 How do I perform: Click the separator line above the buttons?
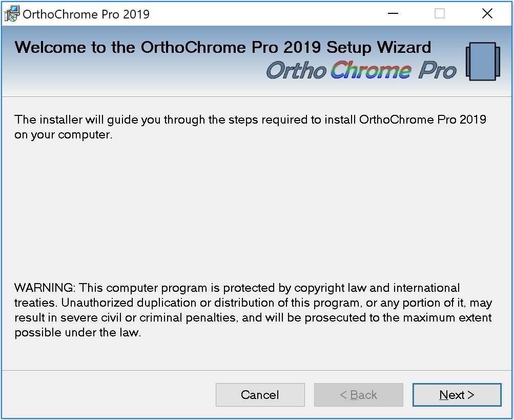point(256,370)
